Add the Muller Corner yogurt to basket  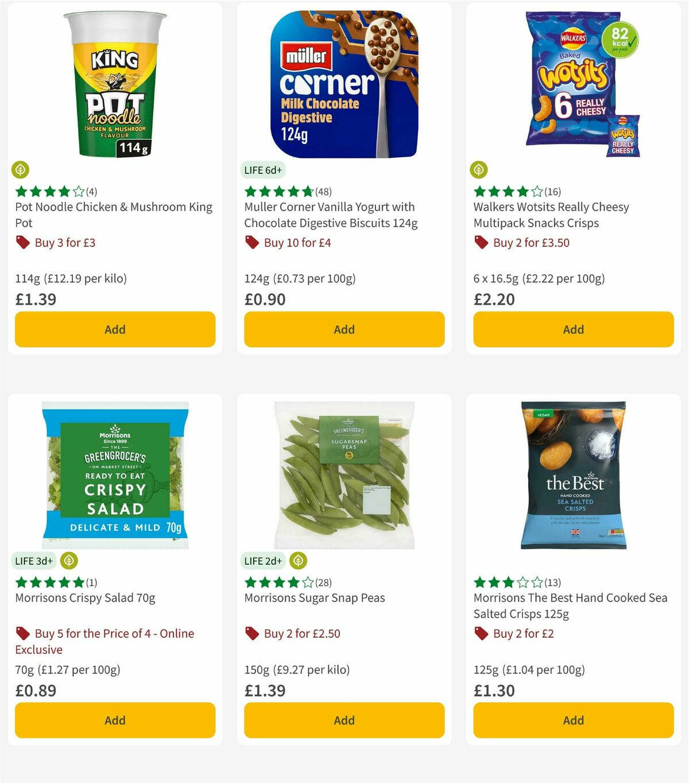coord(343,329)
